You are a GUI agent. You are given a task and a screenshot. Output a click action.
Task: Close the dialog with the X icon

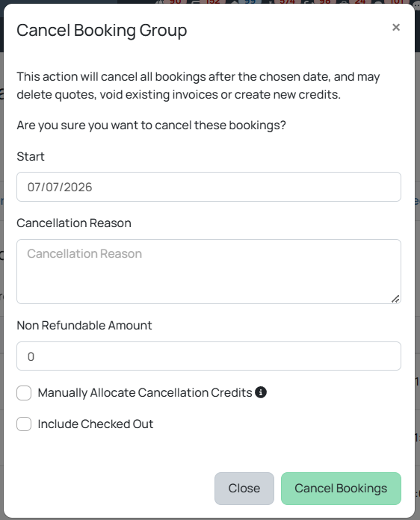(x=396, y=27)
